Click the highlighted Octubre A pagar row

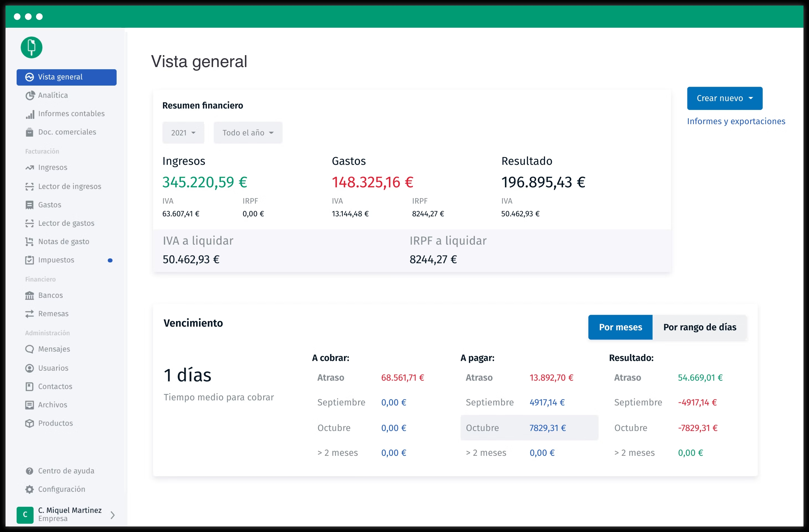[529, 428]
